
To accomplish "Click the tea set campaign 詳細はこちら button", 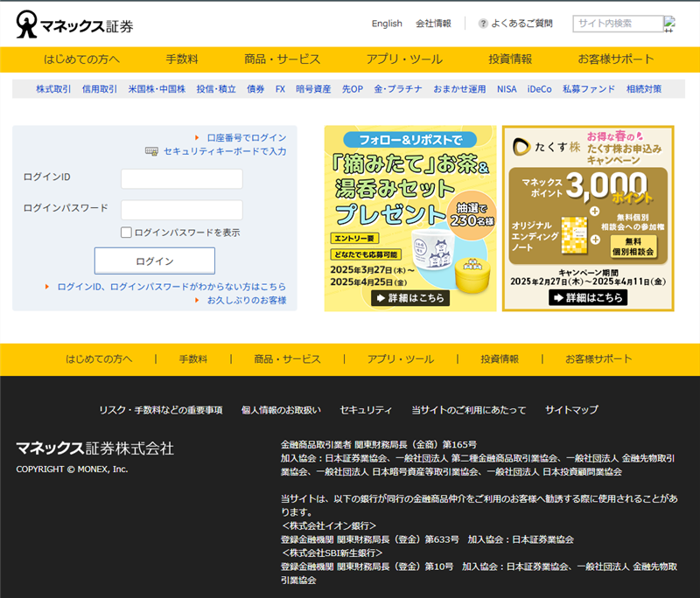I will pos(410,298).
